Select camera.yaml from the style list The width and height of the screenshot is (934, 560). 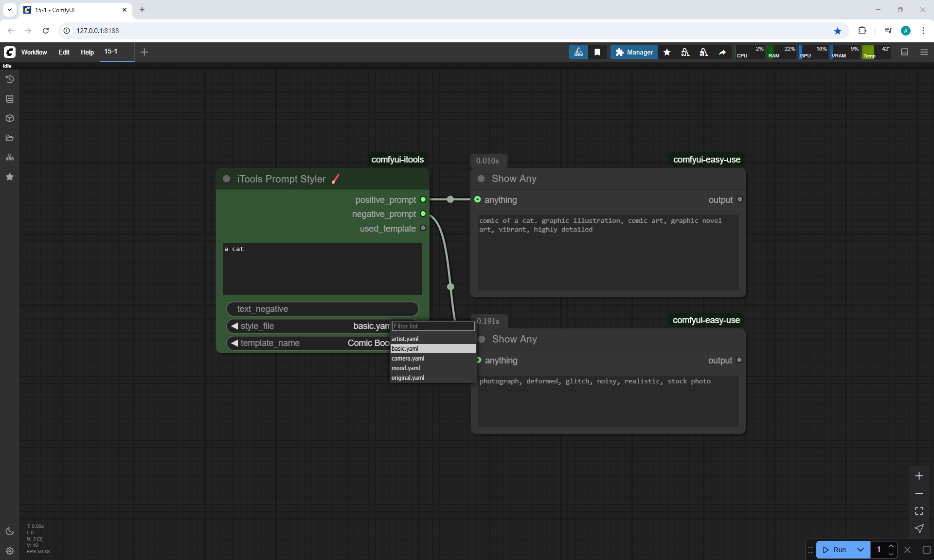(408, 359)
